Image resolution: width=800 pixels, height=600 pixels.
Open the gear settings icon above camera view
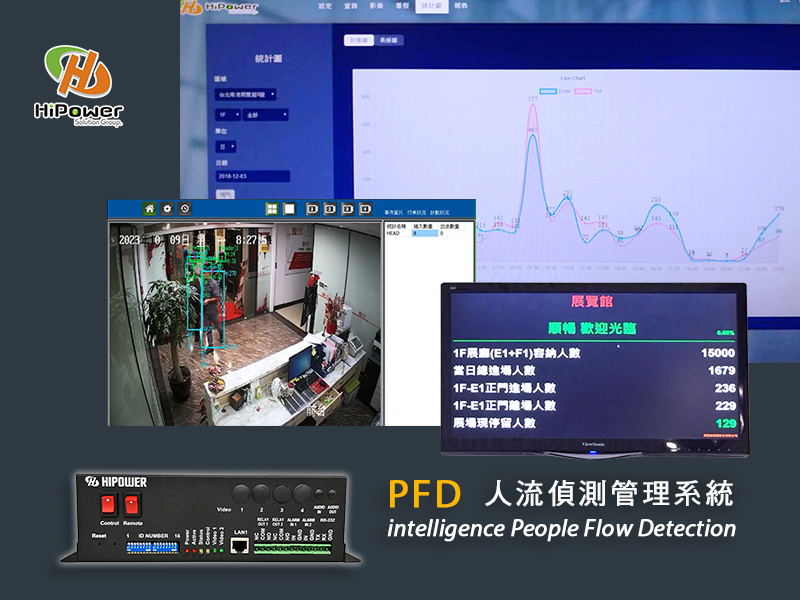tap(166, 207)
